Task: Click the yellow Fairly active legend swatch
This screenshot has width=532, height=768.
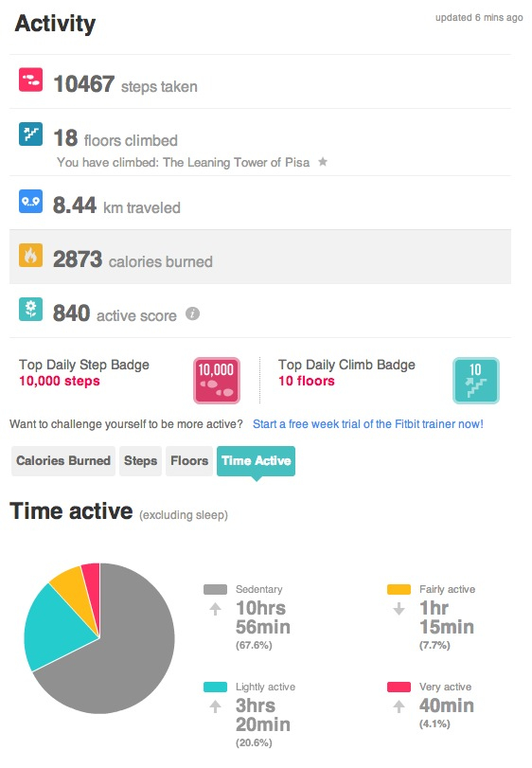Action: click(399, 589)
